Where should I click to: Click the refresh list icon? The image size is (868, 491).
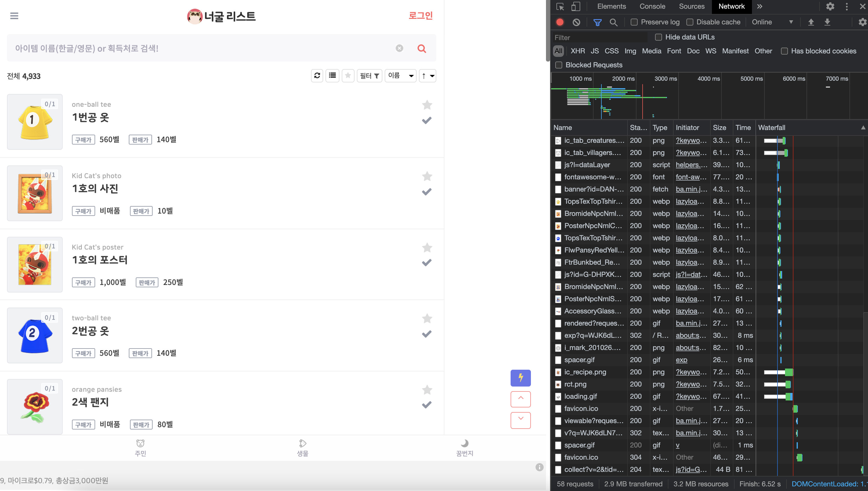(x=317, y=75)
